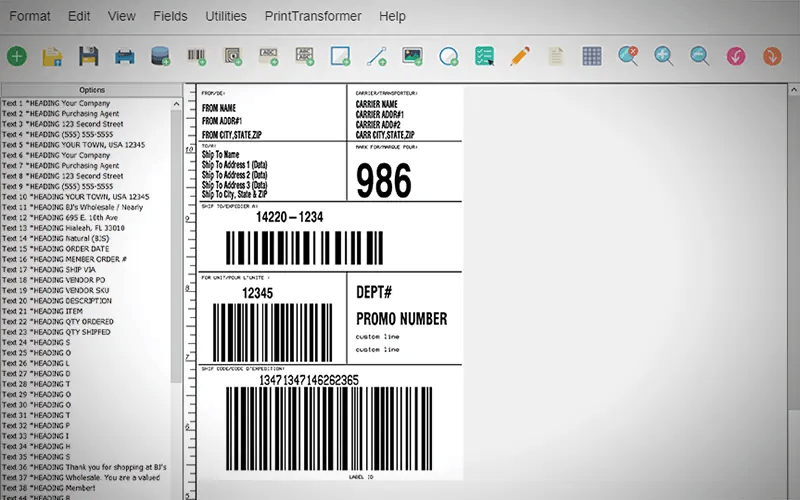The height and width of the screenshot is (500, 800).
Task: Click PROMO NUMBER text on label
Action: (402, 319)
